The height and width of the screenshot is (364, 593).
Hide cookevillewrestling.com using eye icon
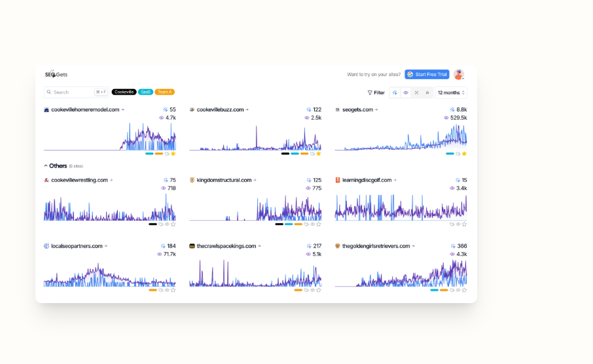(167, 225)
